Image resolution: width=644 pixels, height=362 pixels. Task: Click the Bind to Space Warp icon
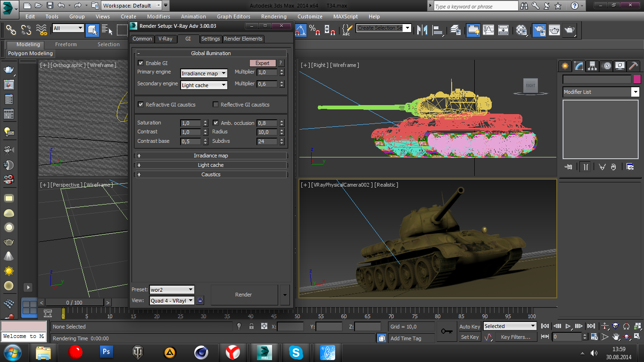coord(42,30)
